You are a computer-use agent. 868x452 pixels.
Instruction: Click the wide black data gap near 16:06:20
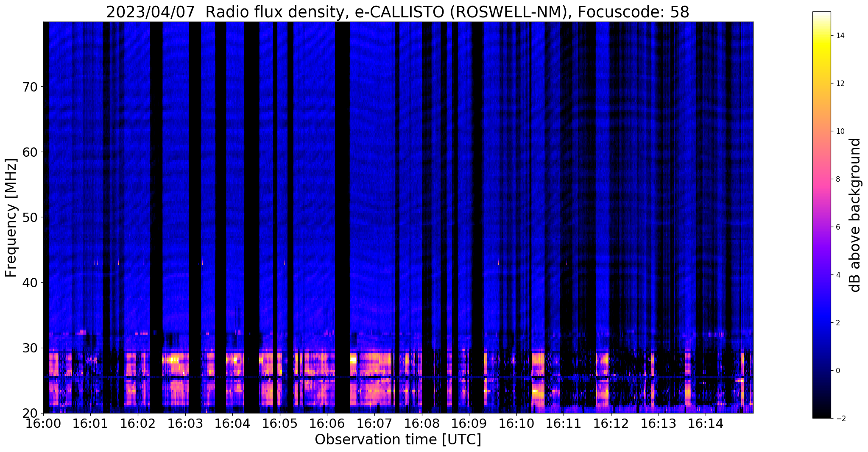pos(342,217)
